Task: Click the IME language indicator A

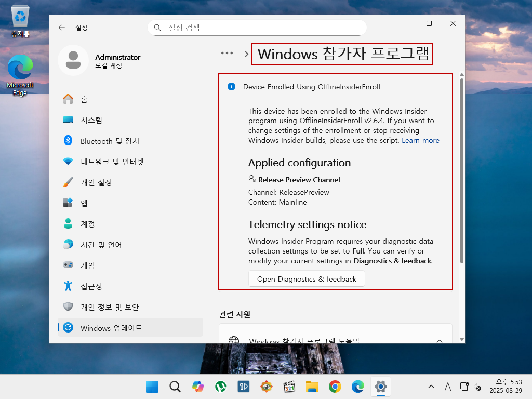Action: click(448, 387)
